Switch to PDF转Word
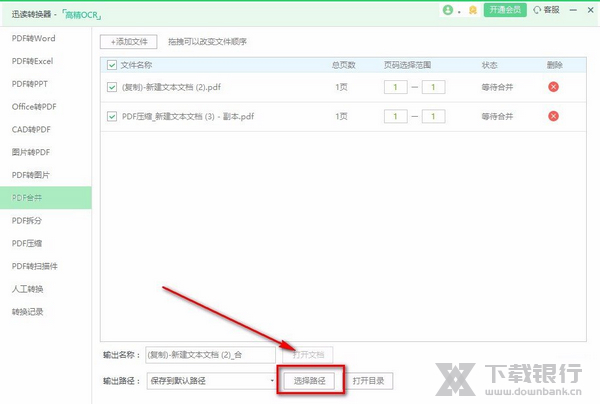This screenshot has height=404, width=600. 34,38
